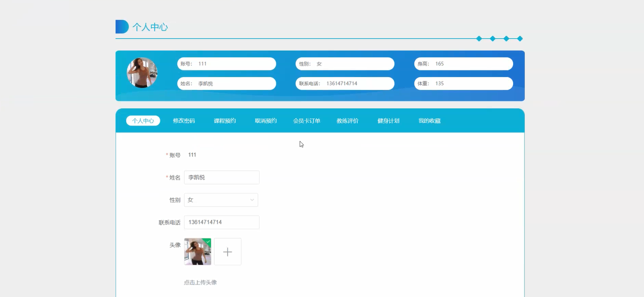644x297 pixels.
Task: Click the plus icon to upload avatar
Action: [228, 252]
